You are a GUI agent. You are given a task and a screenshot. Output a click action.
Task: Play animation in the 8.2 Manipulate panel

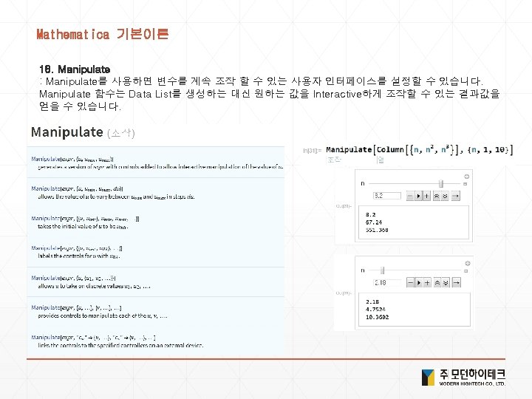[418, 196]
